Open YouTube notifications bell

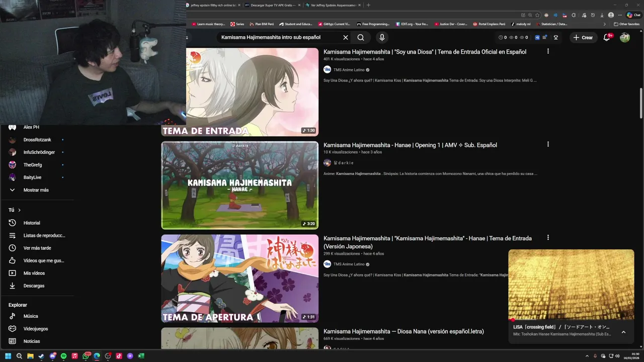(606, 37)
